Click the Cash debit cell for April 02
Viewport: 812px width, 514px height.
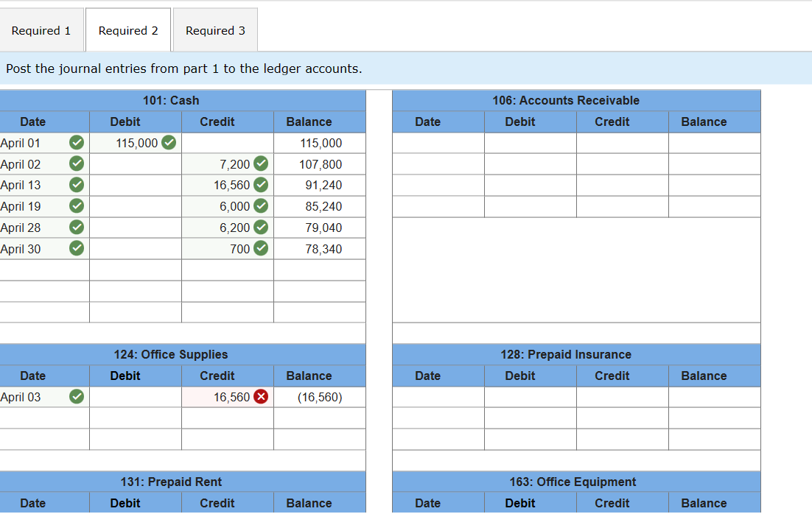(136, 164)
